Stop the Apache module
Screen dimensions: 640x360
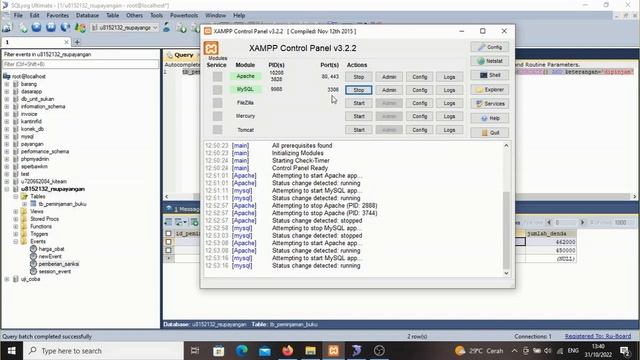coord(358,77)
